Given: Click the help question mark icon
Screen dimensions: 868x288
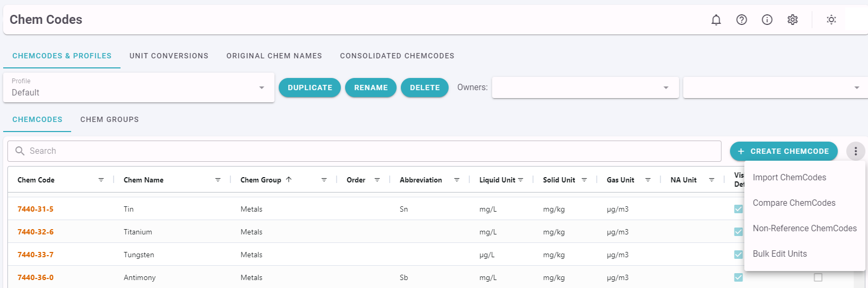Looking at the screenshot, I should click(742, 20).
